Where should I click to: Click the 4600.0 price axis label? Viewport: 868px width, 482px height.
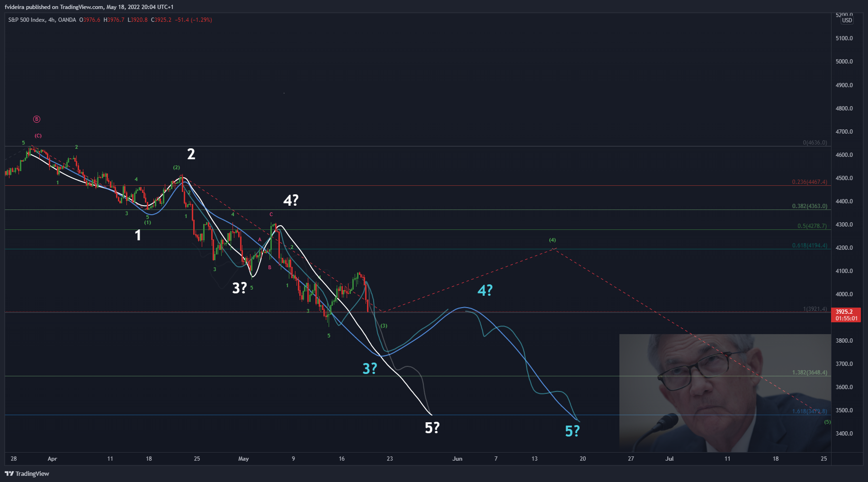844,155
